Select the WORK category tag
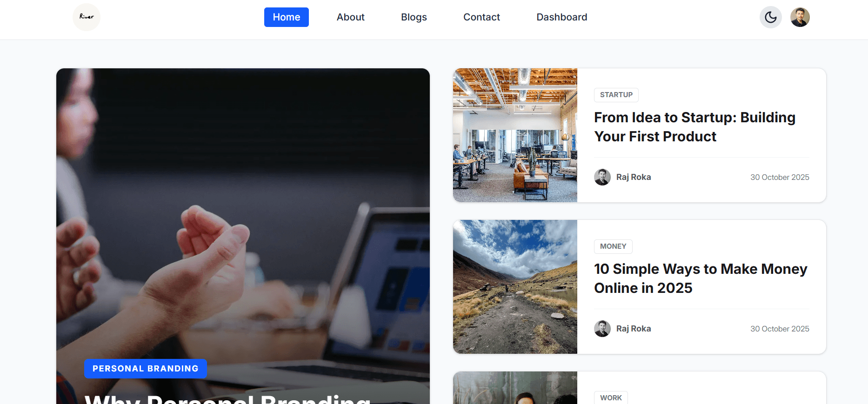Image resolution: width=868 pixels, height=404 pixels. (611, 397)
